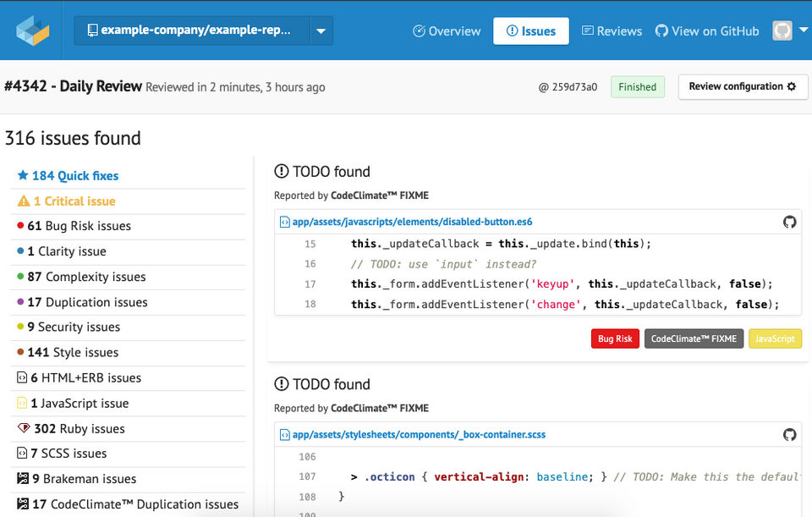Click the yellow JavaScript tag
Viewport: 812px width, 517px height.
775,338
